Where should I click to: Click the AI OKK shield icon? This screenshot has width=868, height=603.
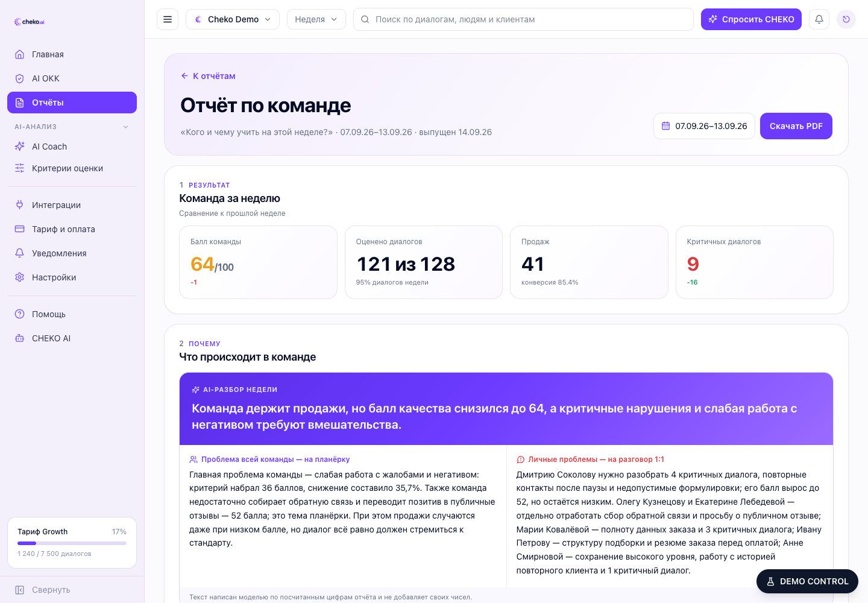point(20,78)
